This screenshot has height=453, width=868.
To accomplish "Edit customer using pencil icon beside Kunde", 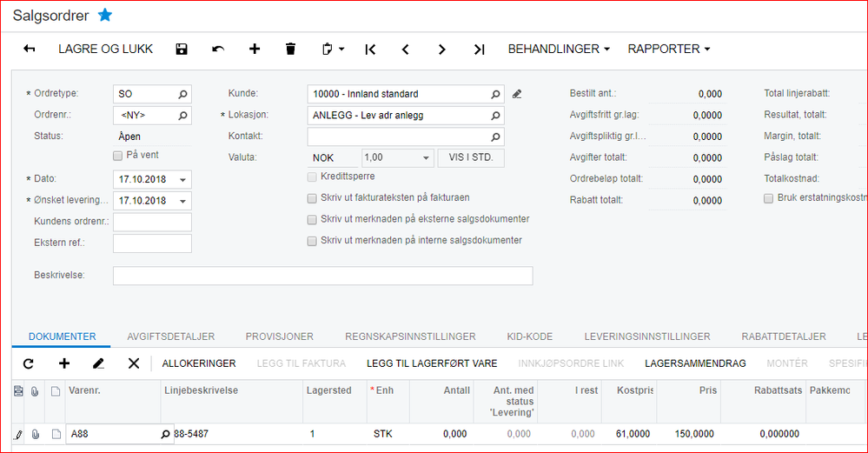I will coord(517,94).
